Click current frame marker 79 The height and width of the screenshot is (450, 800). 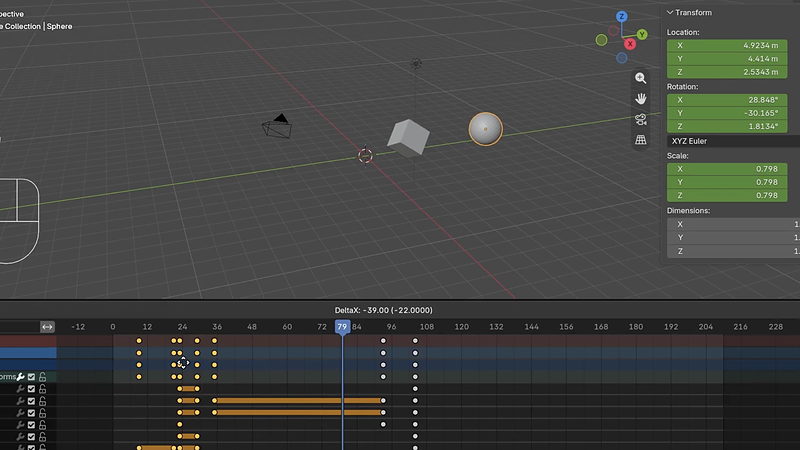pos(342,327)
